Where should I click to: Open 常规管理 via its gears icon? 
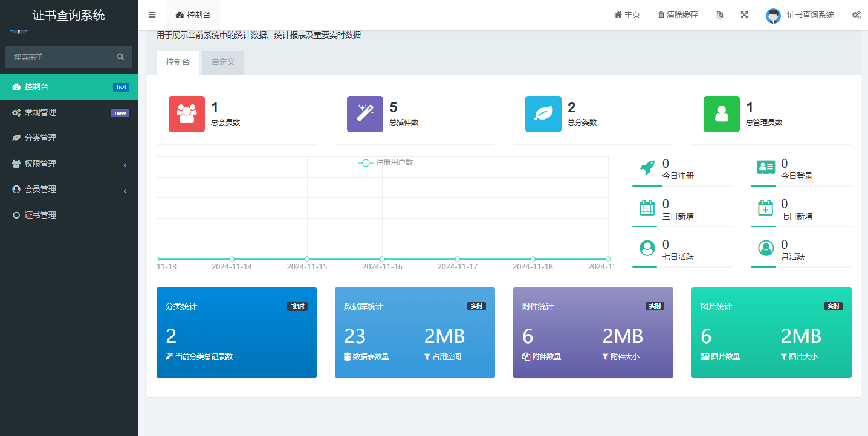pyautogui.click(x=16, y=112)
